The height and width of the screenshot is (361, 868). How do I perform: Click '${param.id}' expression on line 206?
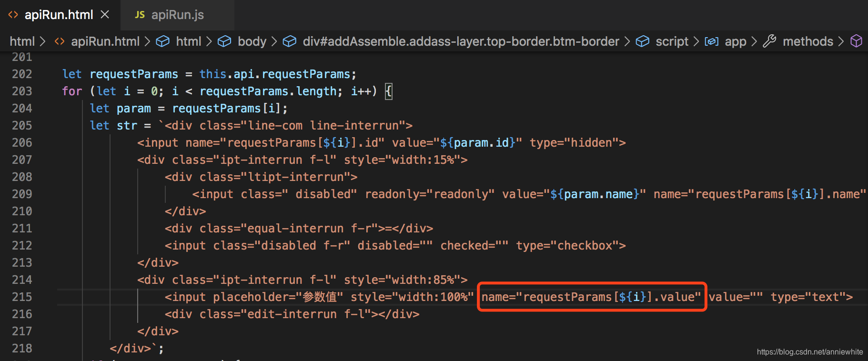point(478,143)
